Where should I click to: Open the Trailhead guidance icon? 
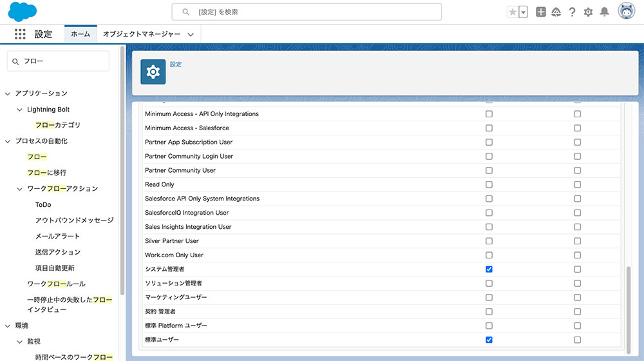[x=556, y=12]
